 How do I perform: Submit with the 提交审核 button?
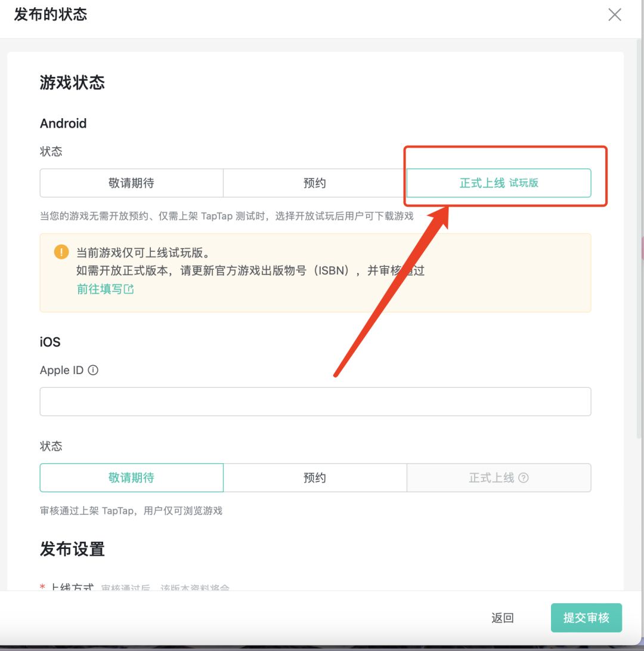tap(586, 618)
